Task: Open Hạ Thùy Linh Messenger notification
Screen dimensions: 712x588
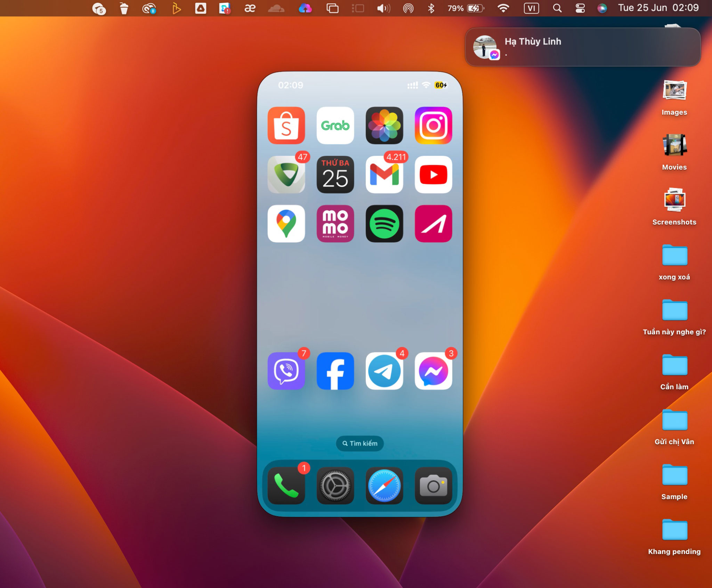Action: (x=583, y=47)
